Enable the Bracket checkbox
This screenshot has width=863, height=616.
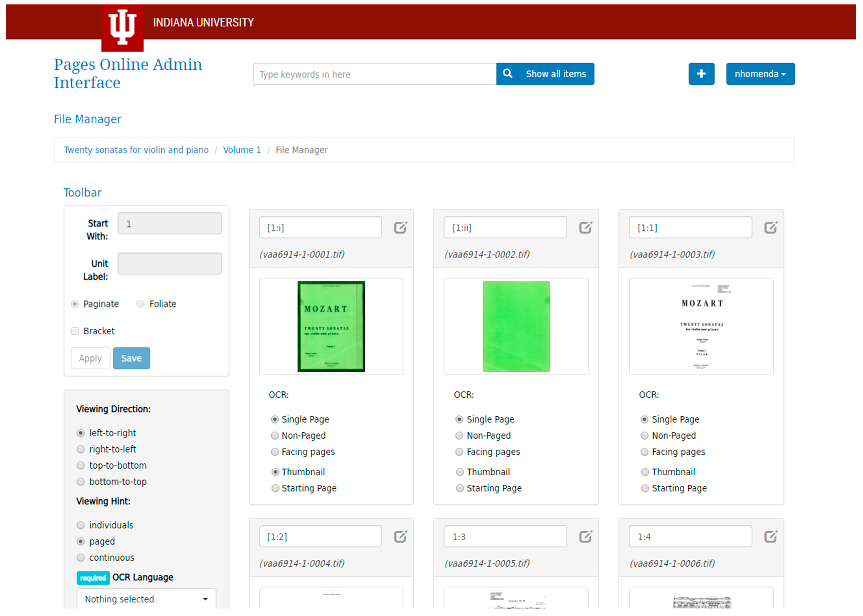click(x=75, y=331)
